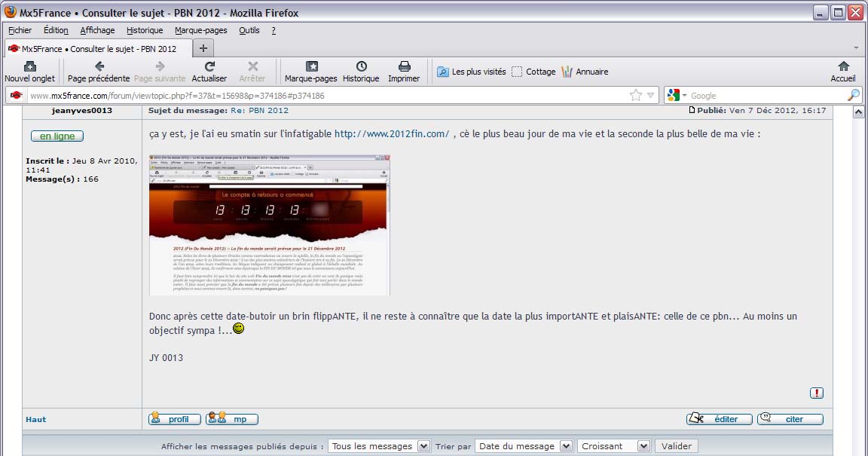This screenshot has width=868, height=456.
Task: Report post with red exclamation icon
Action: pos(817,393)
